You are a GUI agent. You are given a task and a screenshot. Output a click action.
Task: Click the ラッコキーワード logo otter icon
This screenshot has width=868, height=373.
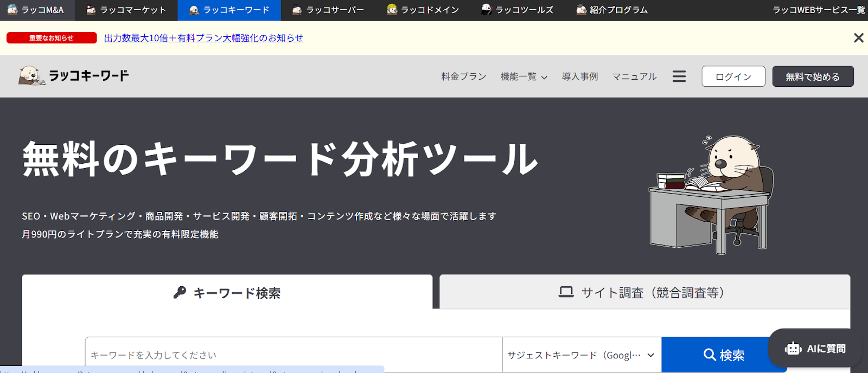[31, 76]
